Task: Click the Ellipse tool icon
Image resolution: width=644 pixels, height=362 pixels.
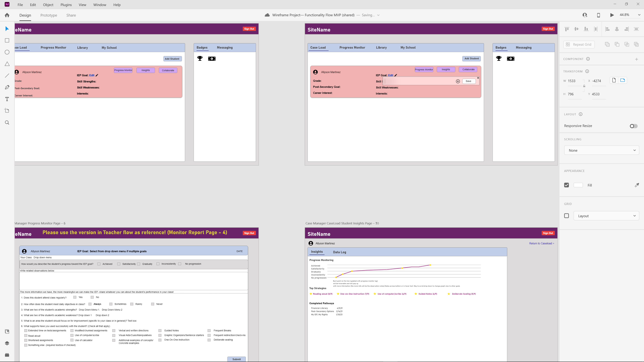Action: [x=7, y=52]
